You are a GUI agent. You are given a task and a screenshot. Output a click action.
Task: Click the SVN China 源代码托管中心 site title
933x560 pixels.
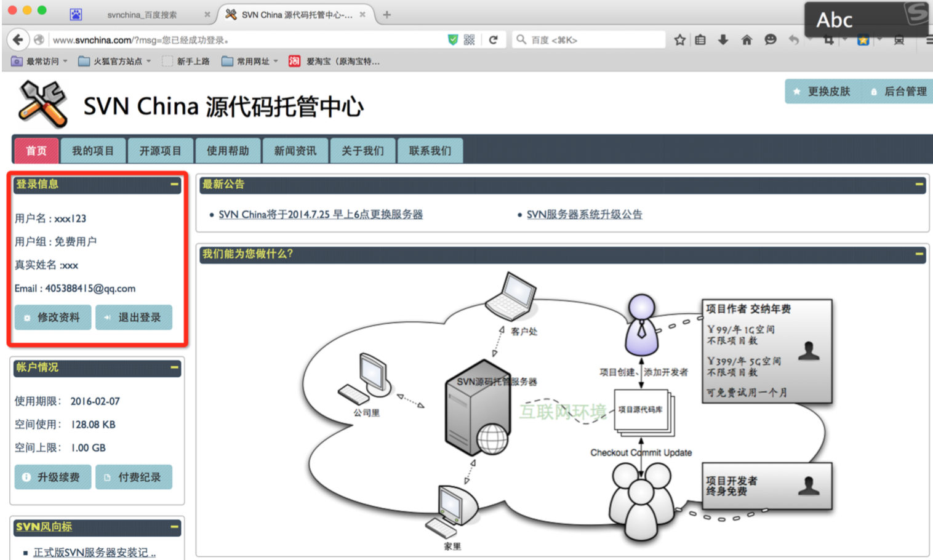223,106
